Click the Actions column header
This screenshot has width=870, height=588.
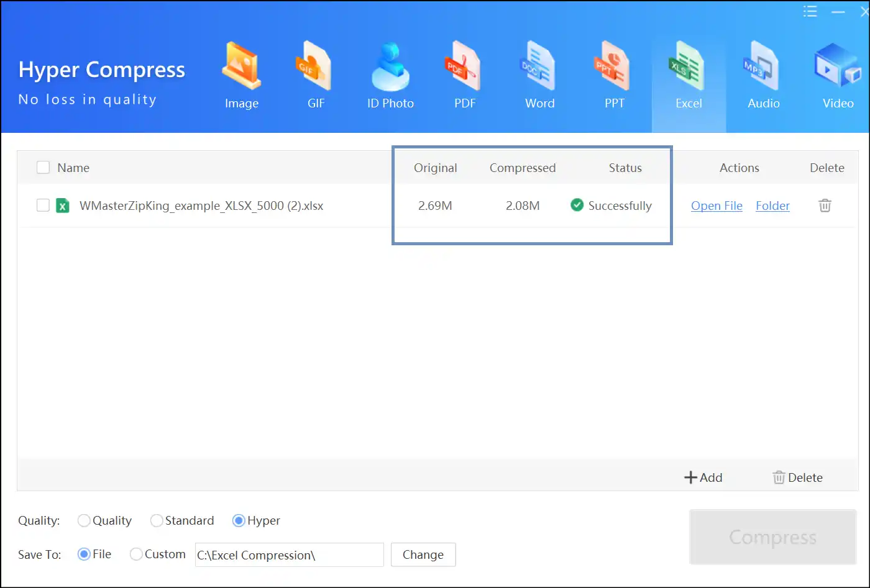click(x=739, y=168)
